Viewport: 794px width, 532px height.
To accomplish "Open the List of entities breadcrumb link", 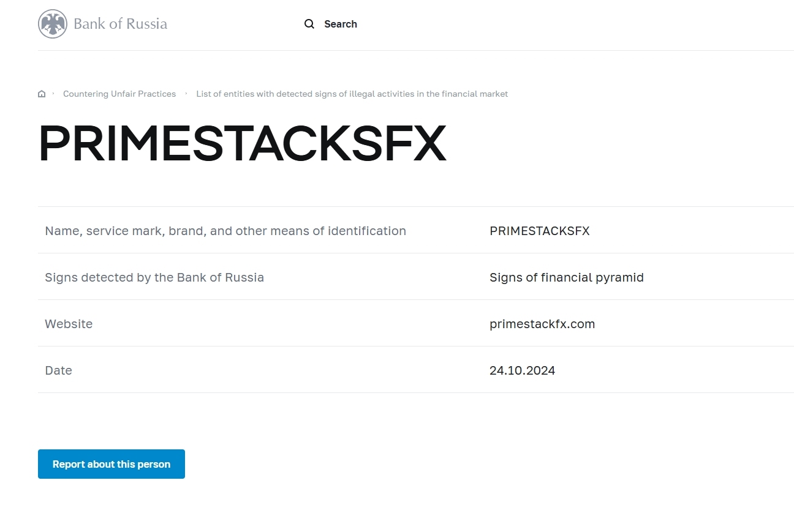I will coord(352,94).
